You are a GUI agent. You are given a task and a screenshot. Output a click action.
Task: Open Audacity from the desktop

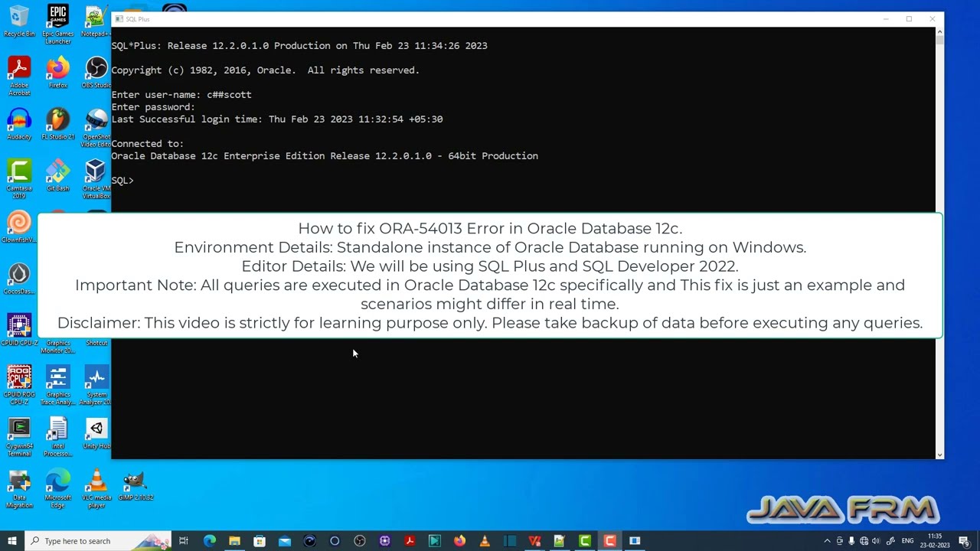(19, 124)
